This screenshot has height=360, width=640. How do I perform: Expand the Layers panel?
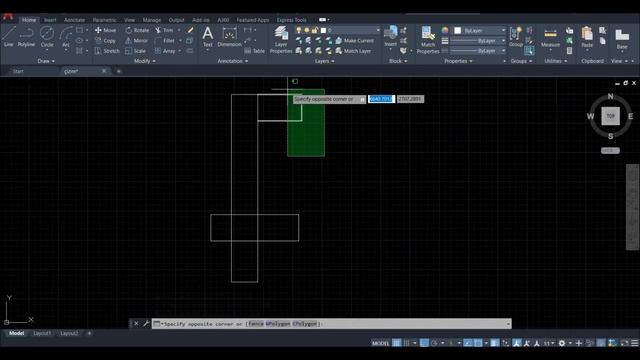tap(325, 61)
